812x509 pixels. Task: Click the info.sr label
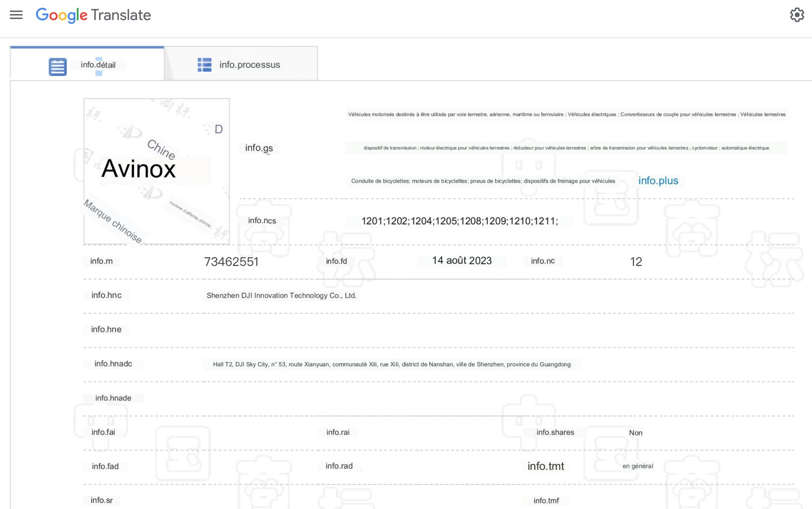101,500
